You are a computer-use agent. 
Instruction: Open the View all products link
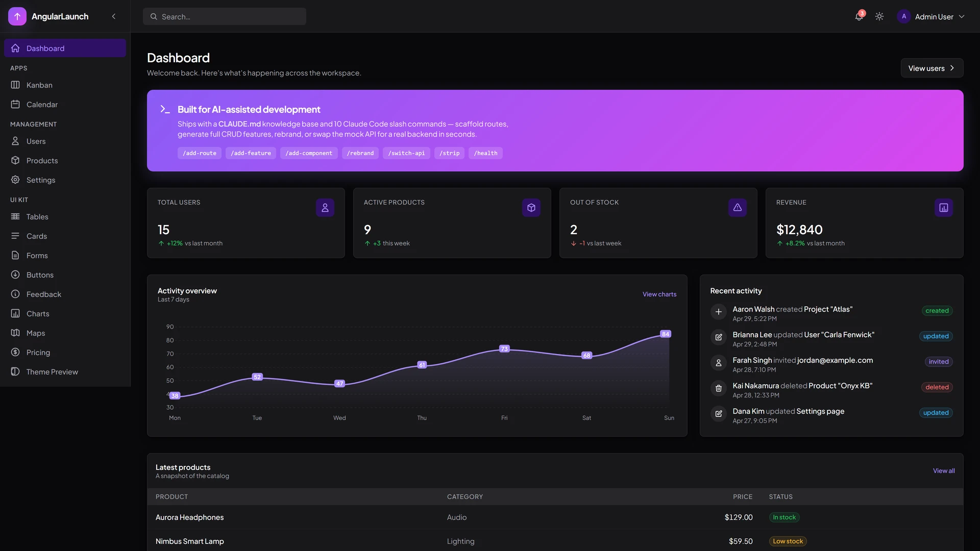(944, 471)
